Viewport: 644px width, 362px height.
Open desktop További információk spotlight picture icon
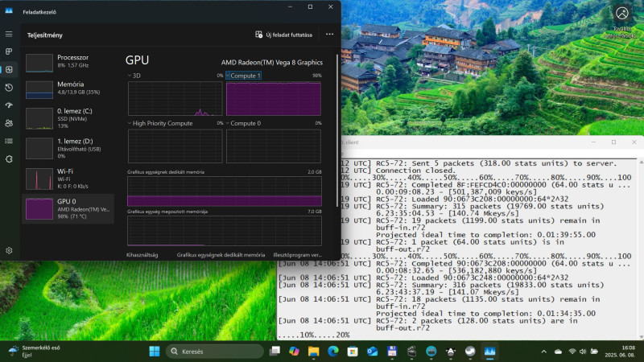pyautogui.click(x=621, y=21)
